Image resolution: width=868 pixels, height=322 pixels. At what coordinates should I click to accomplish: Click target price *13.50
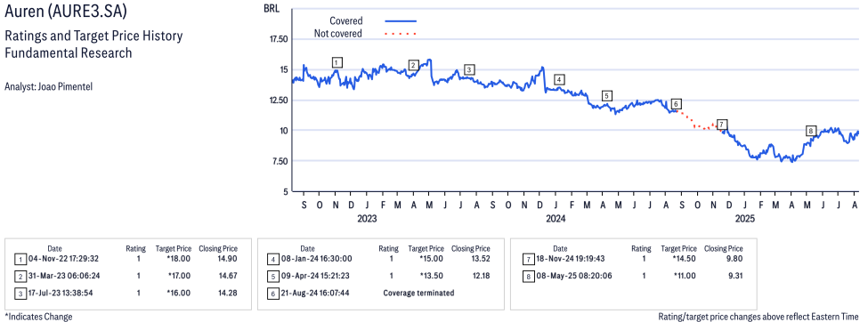(x=433, y=276)
